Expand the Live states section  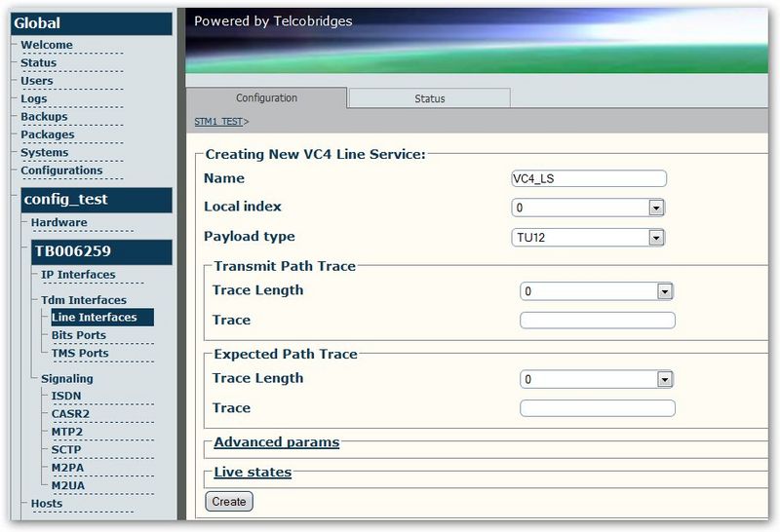[253, 472]
